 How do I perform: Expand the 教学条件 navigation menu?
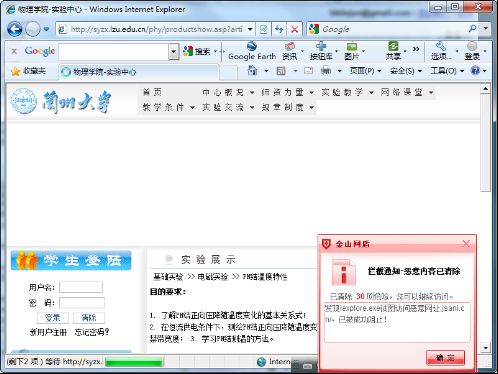pos(168,107)
